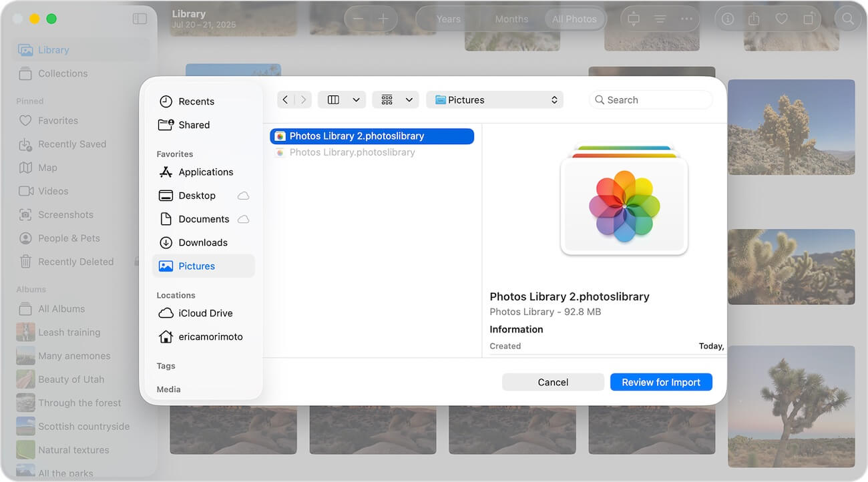Image resolution: width=868 pixels, height=482 pixels.
Task: Favorite the photo with the heart icon
Action: [x=781, y=19]
